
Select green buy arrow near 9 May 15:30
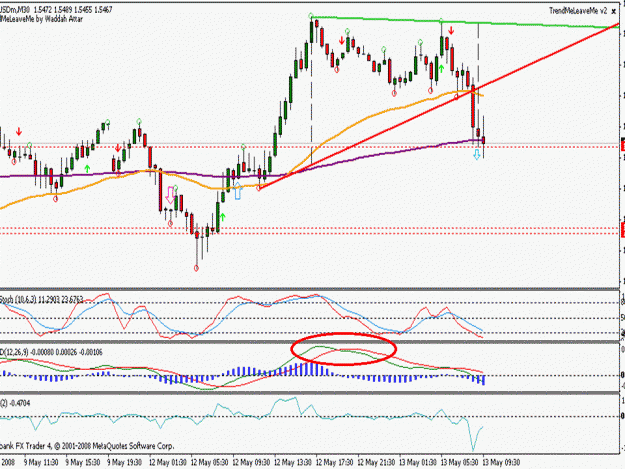[87, 169]
